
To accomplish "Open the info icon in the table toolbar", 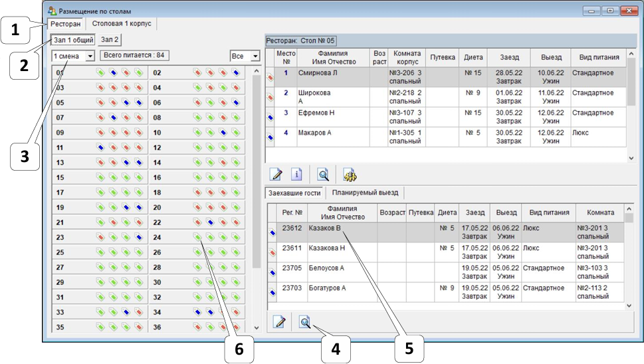I will [296, 175].
